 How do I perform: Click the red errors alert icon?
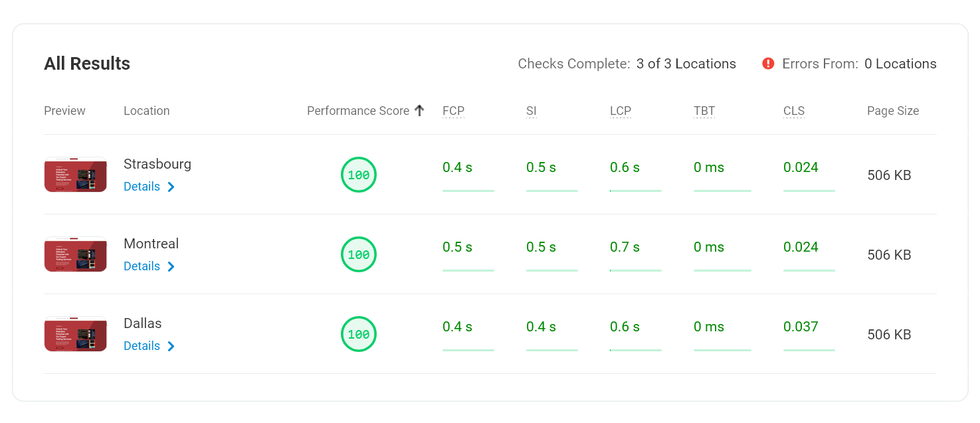pos(767,63)
